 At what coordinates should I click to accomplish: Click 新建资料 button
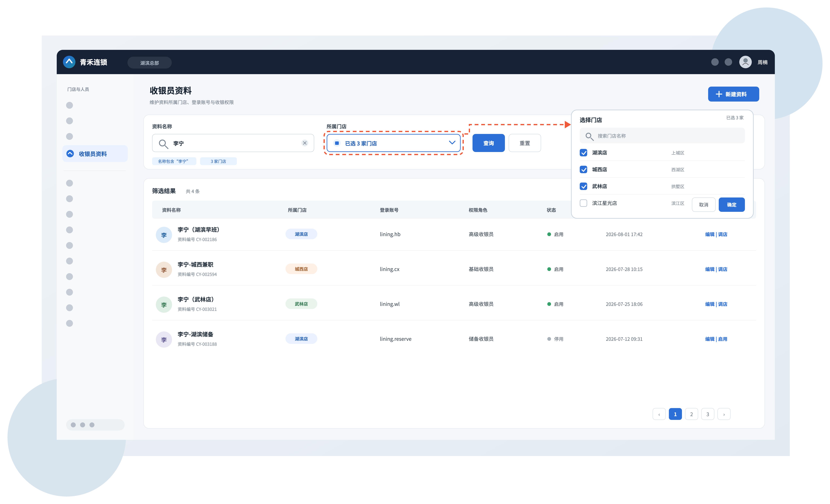733,94
